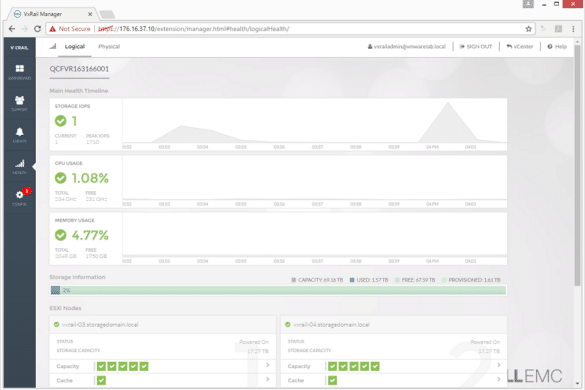The height and width of the screenshot is (390, 585).
Task: Click third Capacity disk check of vxrail-04
Action: pos(354,366)
